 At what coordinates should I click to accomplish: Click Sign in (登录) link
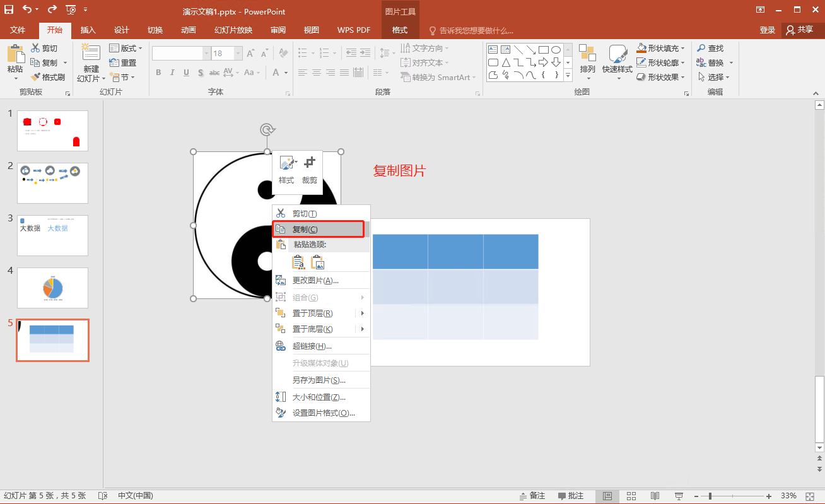(768, 30)
